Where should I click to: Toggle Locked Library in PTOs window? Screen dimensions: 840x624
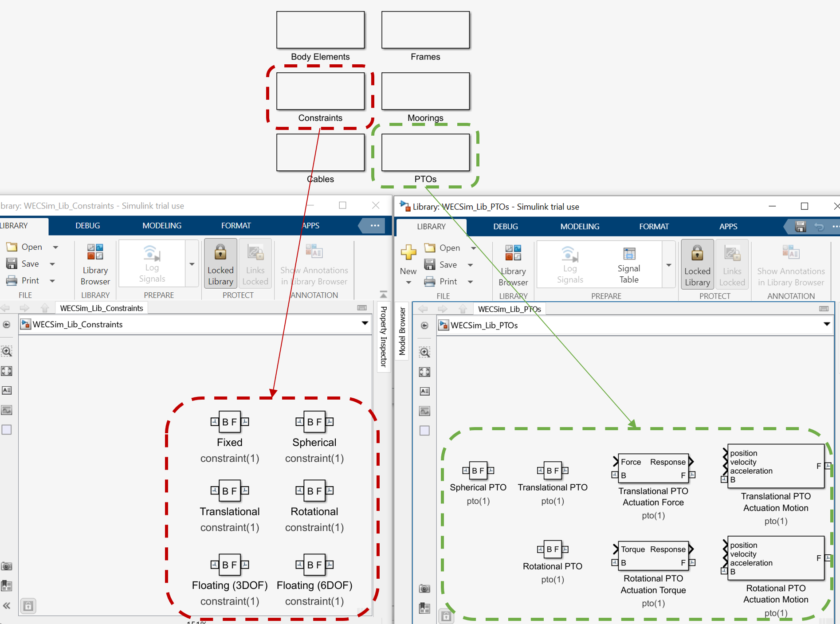pos(697,265)
